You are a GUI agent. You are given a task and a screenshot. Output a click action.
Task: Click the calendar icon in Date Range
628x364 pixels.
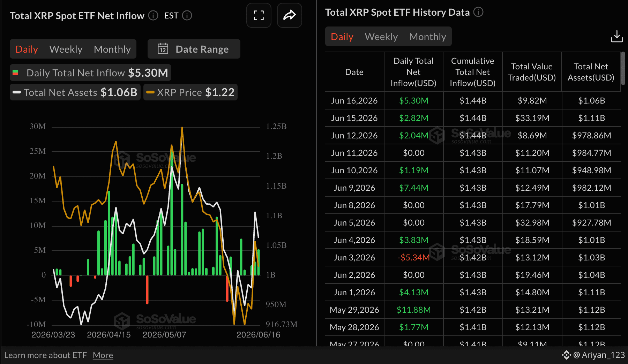click(x=163, y=49)
